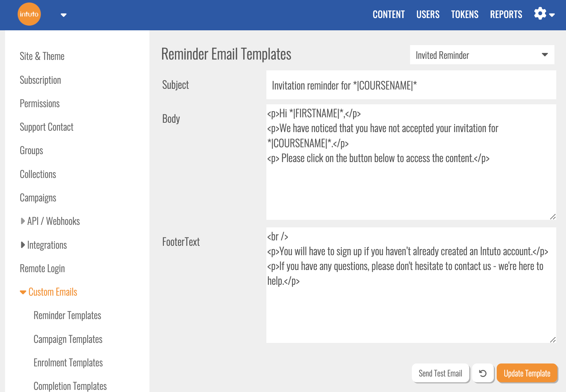This screenshot has width=566, height=392.
Task: Collapse the Custom Emails section
Action: pyautogui.click(x=49, y=292)
